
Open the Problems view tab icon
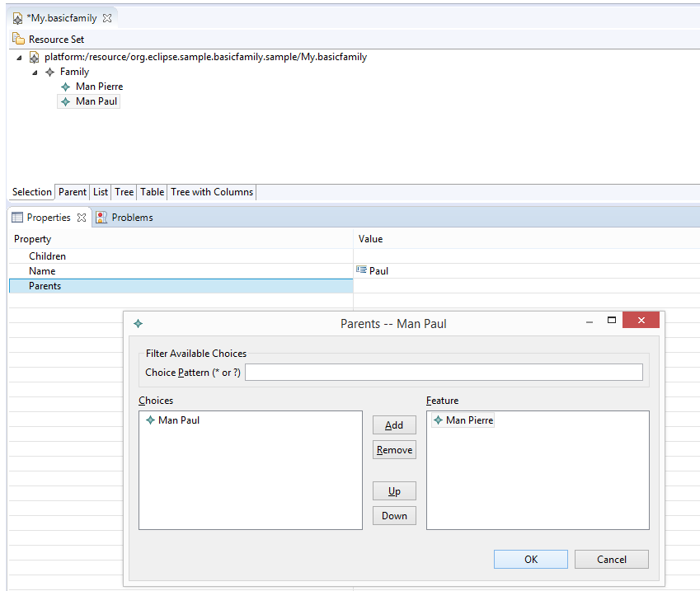pyautogui.click(x=101, y=218)
